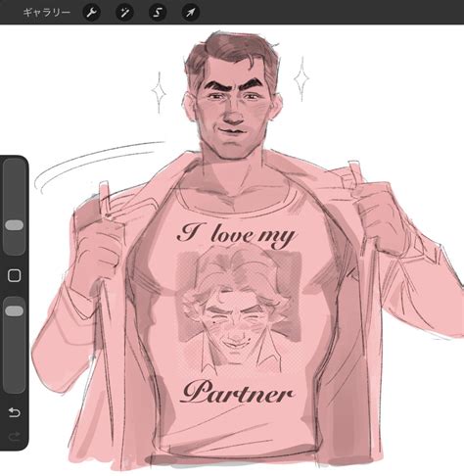Tap the square Modify button in the sidebar
This screenshot has width=464, height=476.
tap(14, 275)
